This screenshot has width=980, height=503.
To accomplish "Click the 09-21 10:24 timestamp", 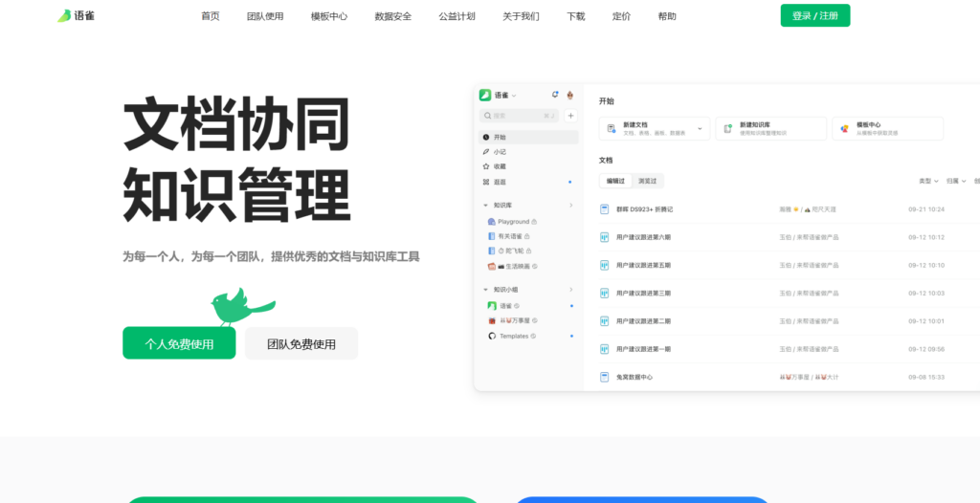I will pyautogui.click(x=926, y=209).
